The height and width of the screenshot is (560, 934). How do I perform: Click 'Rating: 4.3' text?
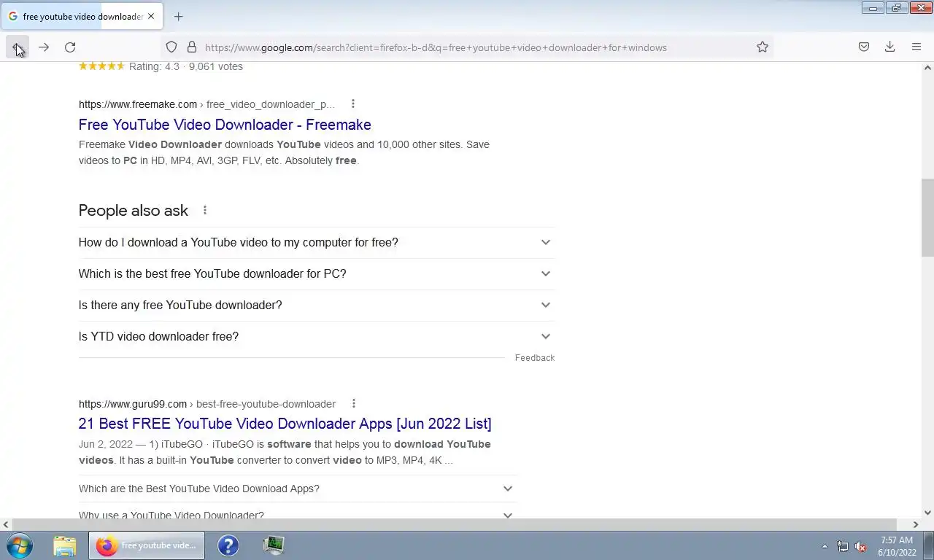coord(154,66)
